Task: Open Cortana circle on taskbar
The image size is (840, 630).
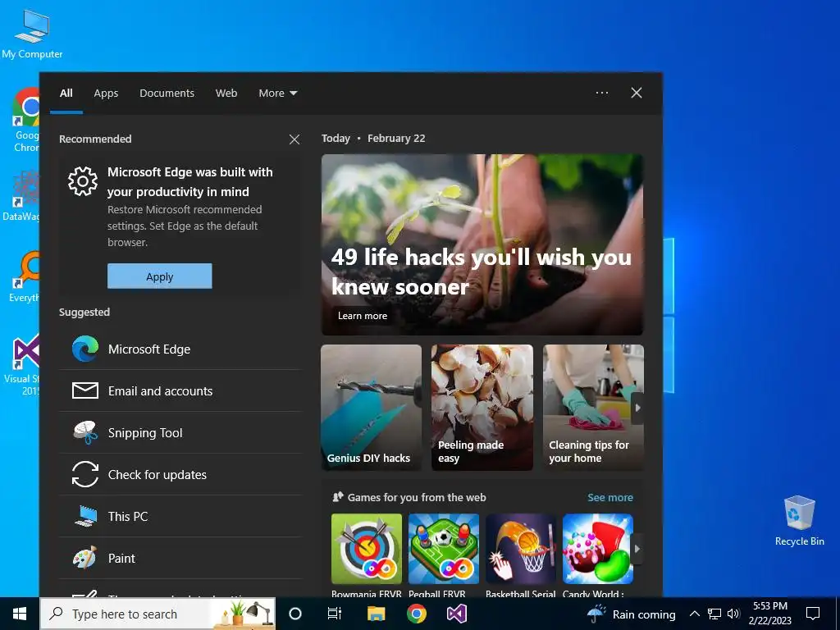Action: coord(295,614)
